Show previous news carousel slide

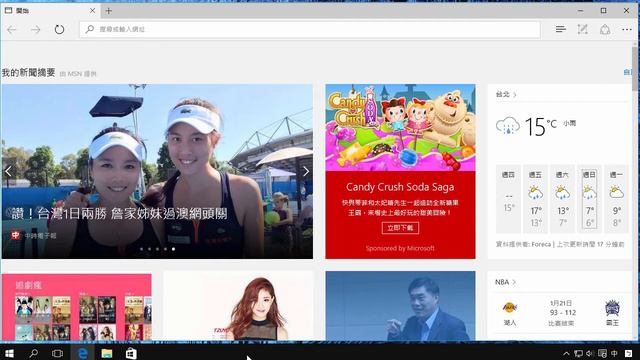(x=9, y=171)
